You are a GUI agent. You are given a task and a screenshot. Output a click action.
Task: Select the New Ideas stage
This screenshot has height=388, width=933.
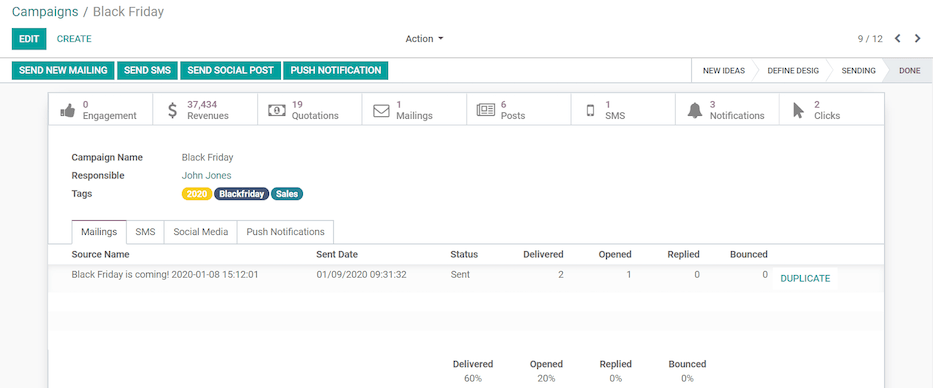coord(724,70)
